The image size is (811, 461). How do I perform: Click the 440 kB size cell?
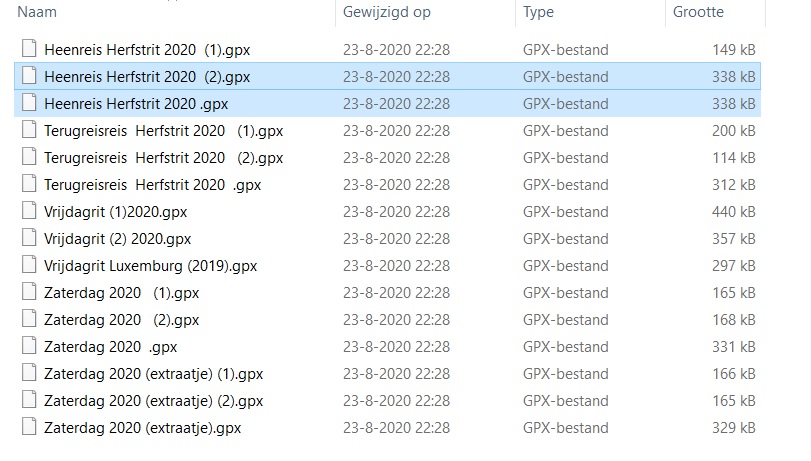(733, 211)
